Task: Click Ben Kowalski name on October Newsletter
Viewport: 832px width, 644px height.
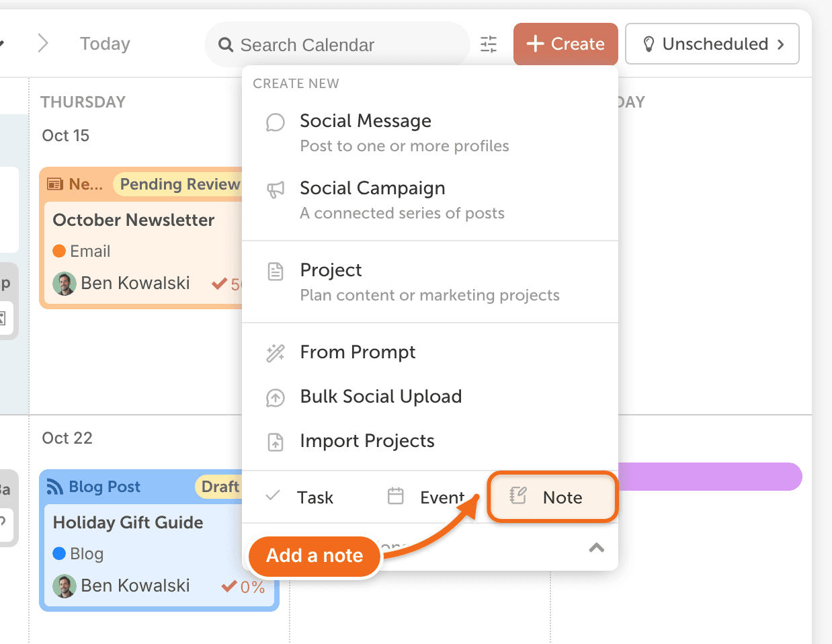Action: [x=135, y=283]
